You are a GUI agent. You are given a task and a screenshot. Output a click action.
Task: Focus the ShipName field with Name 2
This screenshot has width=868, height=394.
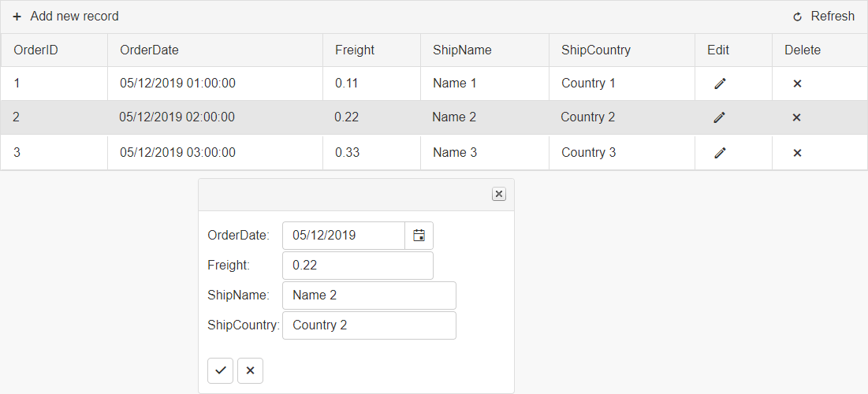pyautogui.click(x=369, y=295)
